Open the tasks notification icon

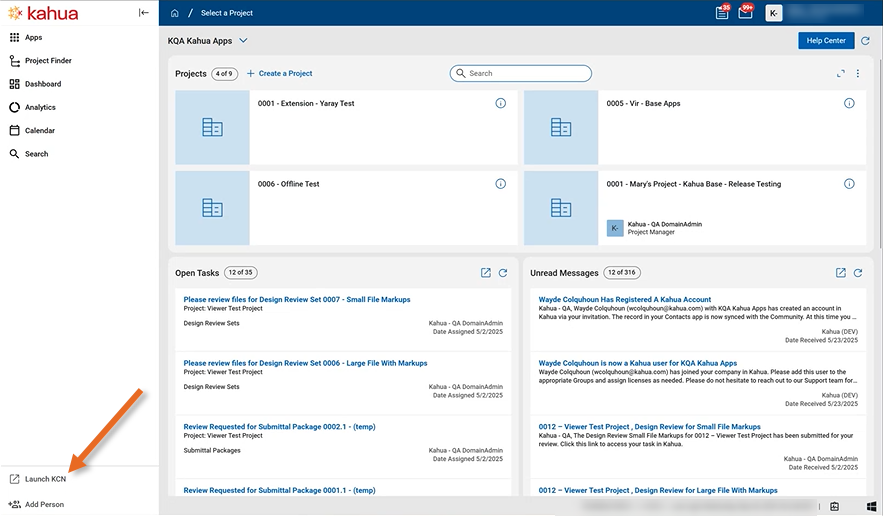pos(722,13)
